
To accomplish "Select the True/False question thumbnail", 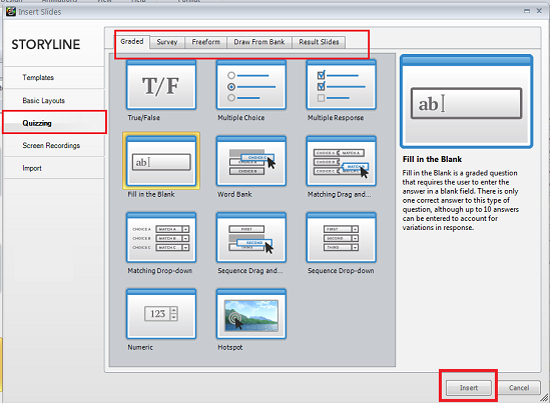I will [161, 85].
